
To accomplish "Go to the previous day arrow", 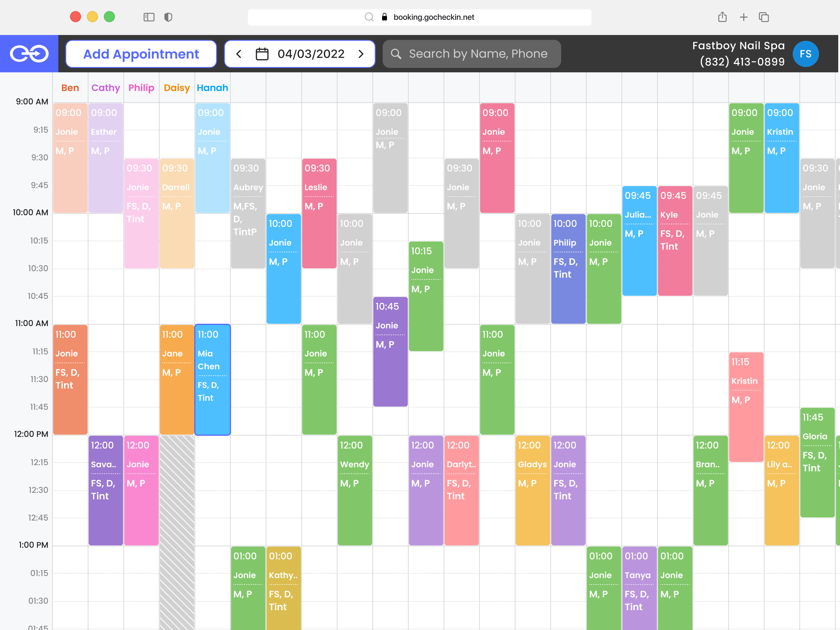I will [x=239, y=54].
